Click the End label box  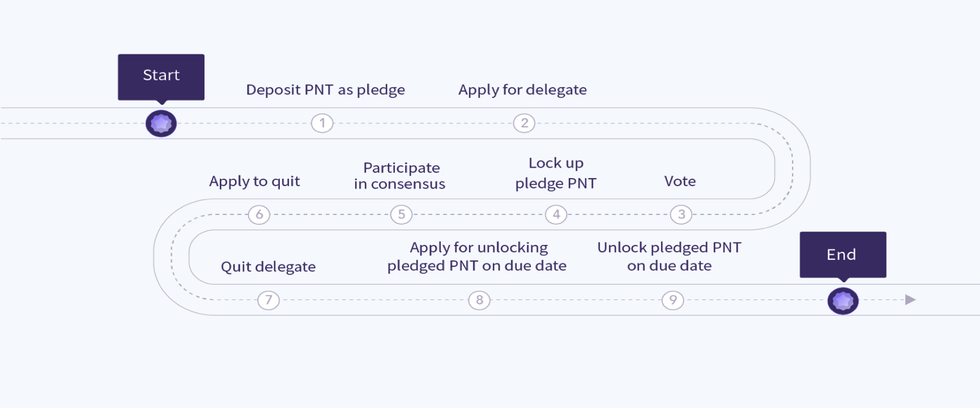[x=842, y=254]
